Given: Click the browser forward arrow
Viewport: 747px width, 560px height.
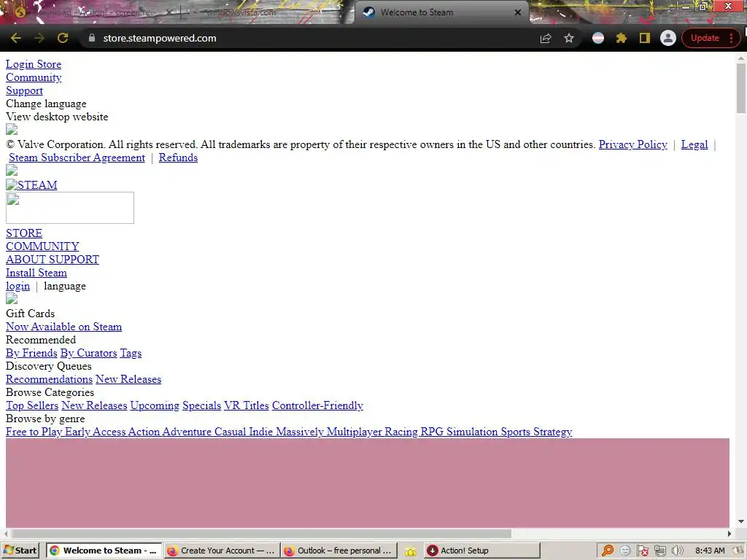Looking at the screenshot, I should [39, 38].
